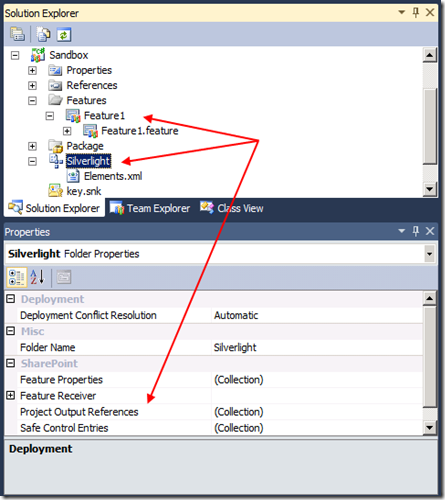Select the Feature1.feature item
This screenshot has width=445, height=500.
[x=139, y=131]
